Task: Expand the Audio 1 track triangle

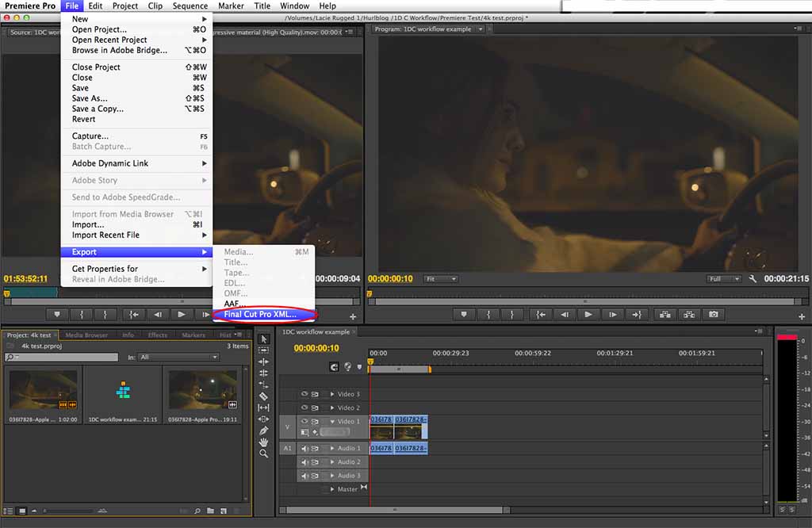Action: coord(332,449)
